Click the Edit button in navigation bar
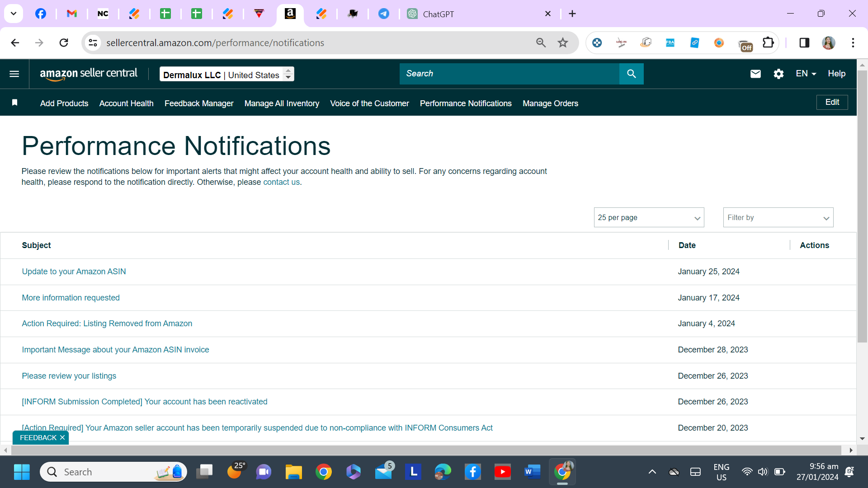 click(832, 102)
